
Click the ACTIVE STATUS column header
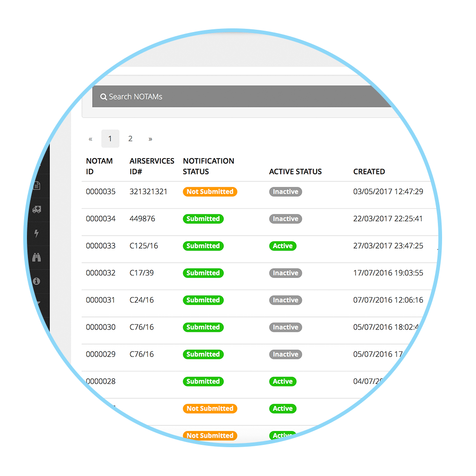pos(295,172)
